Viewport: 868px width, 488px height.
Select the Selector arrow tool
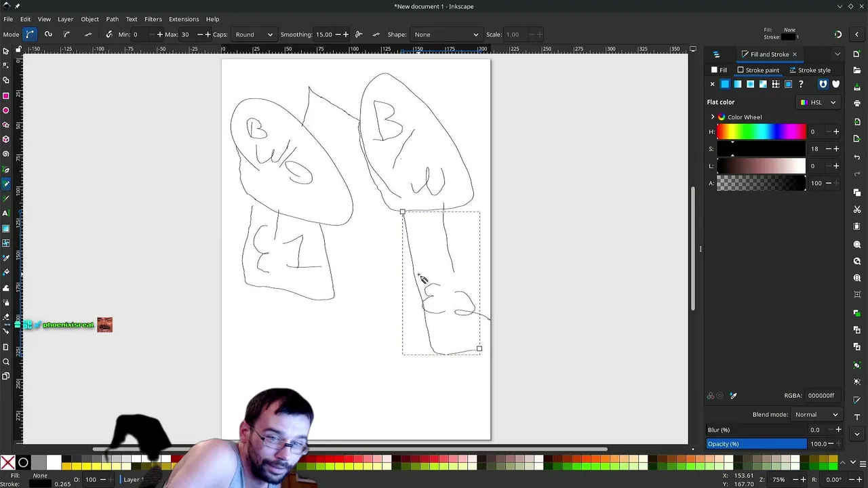pos(6,52)
